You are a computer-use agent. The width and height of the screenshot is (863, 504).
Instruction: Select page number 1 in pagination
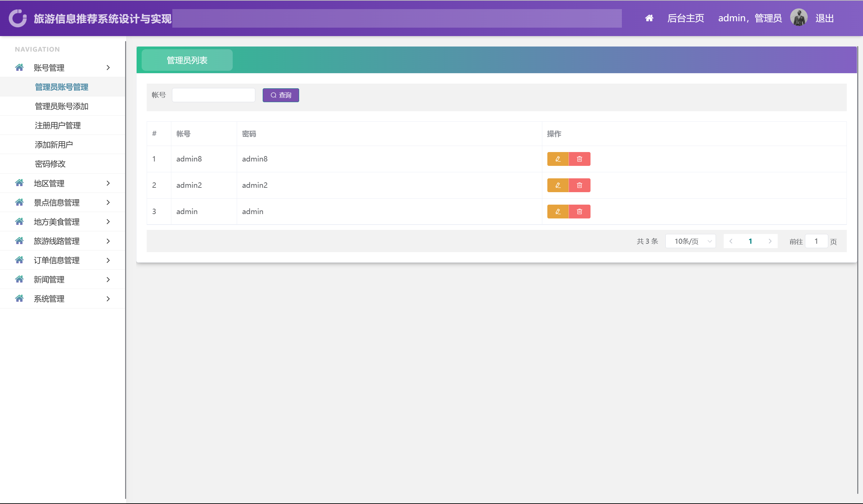point(750,241)
